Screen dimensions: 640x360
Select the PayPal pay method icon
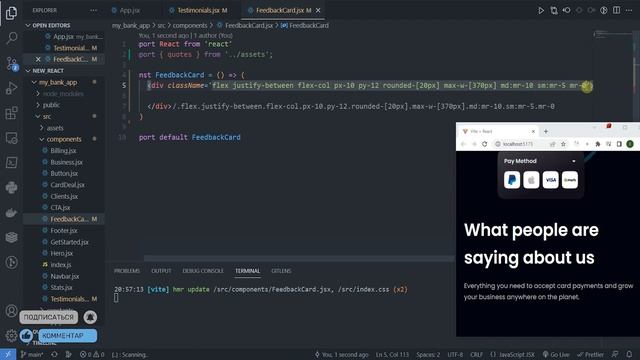[512, 180]
